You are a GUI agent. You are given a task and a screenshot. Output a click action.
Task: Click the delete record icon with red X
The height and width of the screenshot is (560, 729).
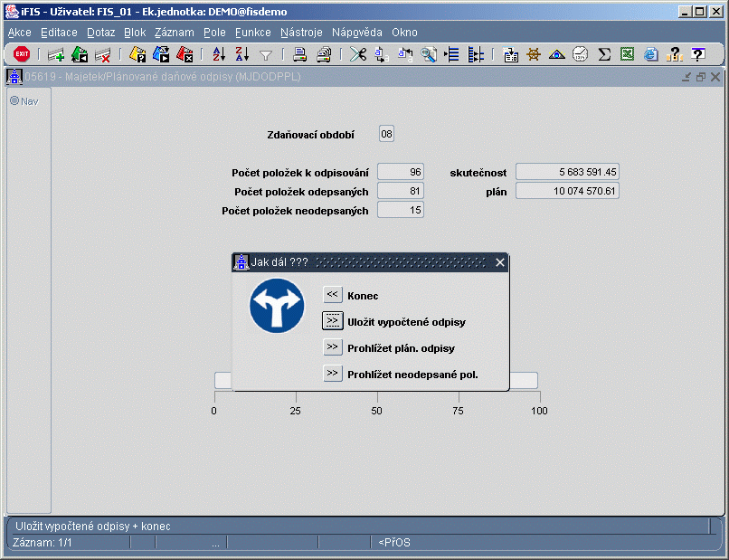(103, 55)
